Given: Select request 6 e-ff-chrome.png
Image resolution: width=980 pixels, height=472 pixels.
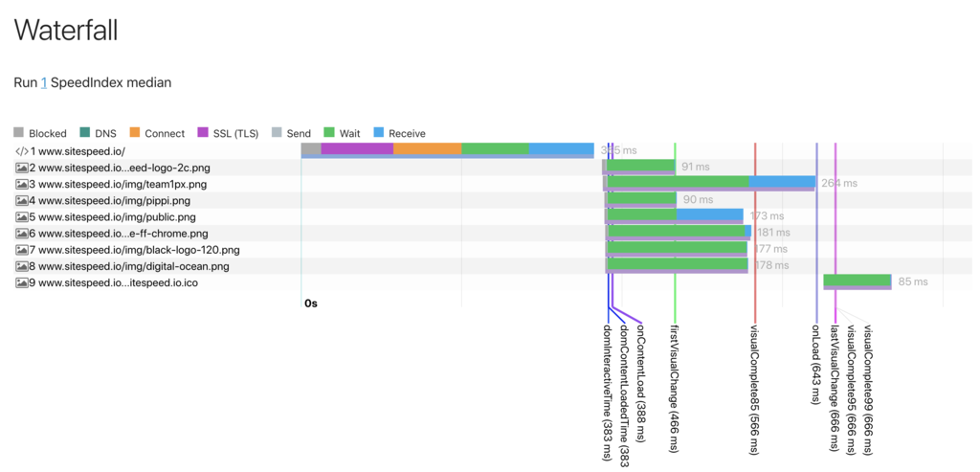Looking at the screenshot, I should (x=493, y=234).
